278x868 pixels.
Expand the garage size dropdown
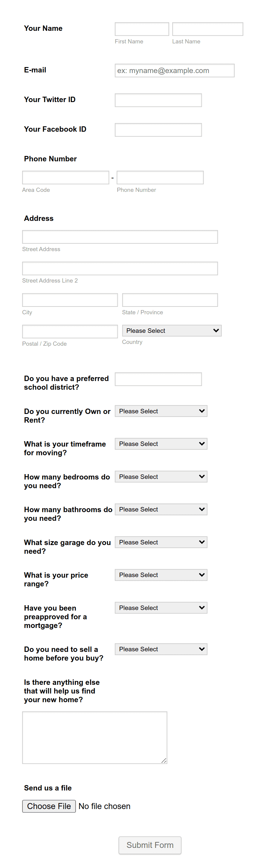click(161, 542)
